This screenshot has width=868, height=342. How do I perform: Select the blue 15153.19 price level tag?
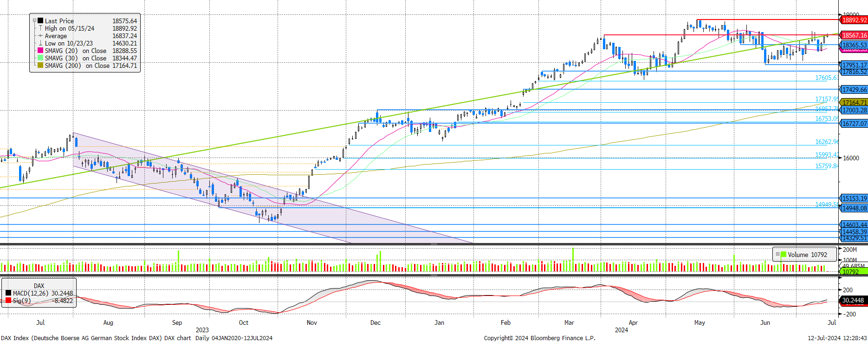(854, 198)
